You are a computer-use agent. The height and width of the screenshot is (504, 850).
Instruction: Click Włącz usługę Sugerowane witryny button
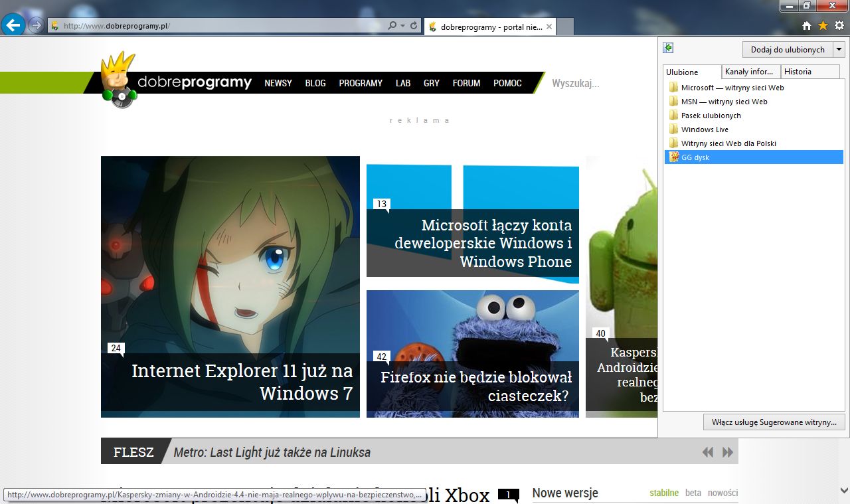pos(774,422)
